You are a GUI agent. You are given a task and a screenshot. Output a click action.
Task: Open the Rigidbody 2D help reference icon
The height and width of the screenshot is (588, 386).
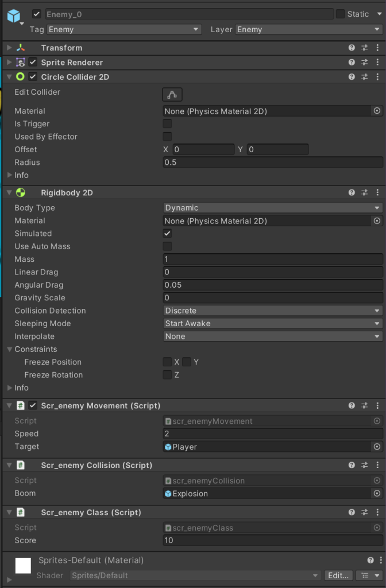pyautogui.click(x=352, y=193)
